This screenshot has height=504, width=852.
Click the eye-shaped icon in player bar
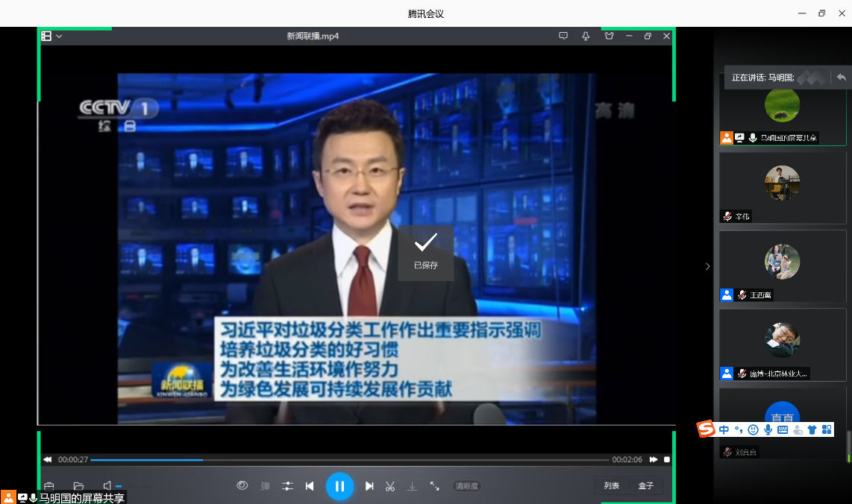pyautogui.click(x=242, y=485)
